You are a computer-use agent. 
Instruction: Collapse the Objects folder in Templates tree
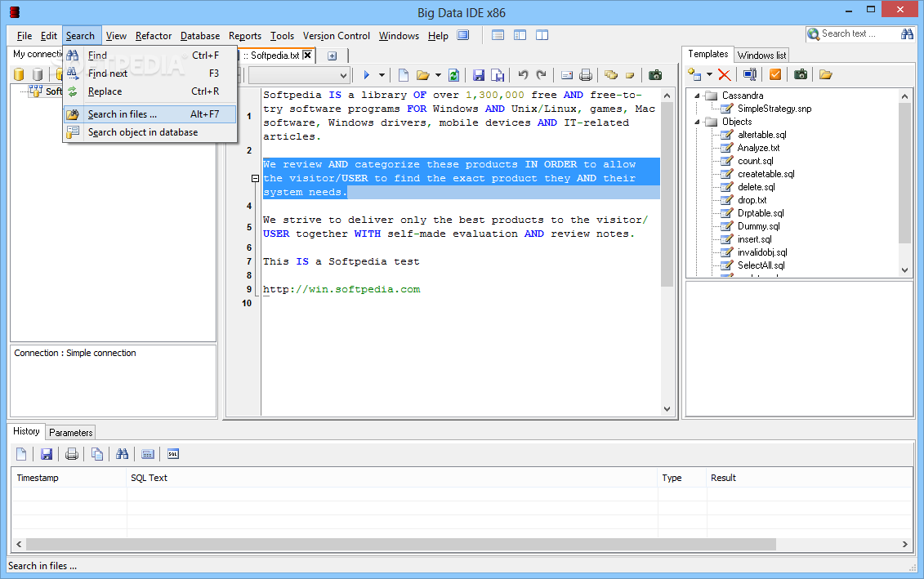tap(697, 122)
